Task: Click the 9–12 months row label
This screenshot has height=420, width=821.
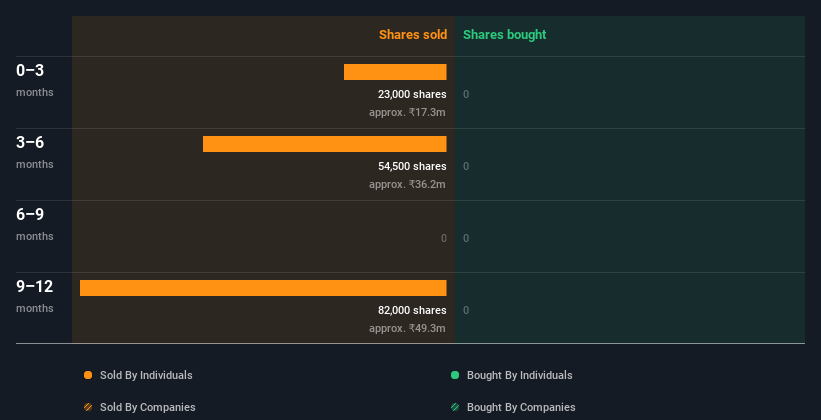Action: tap(35, 296)
